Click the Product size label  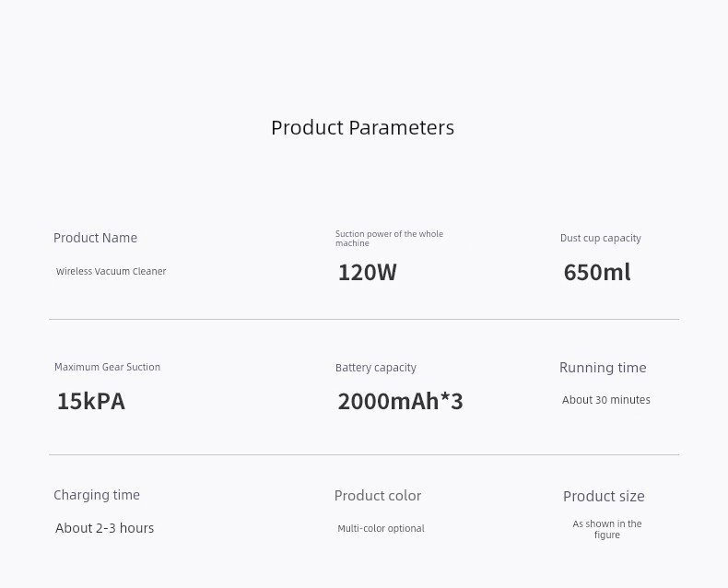tap(604, 497)
